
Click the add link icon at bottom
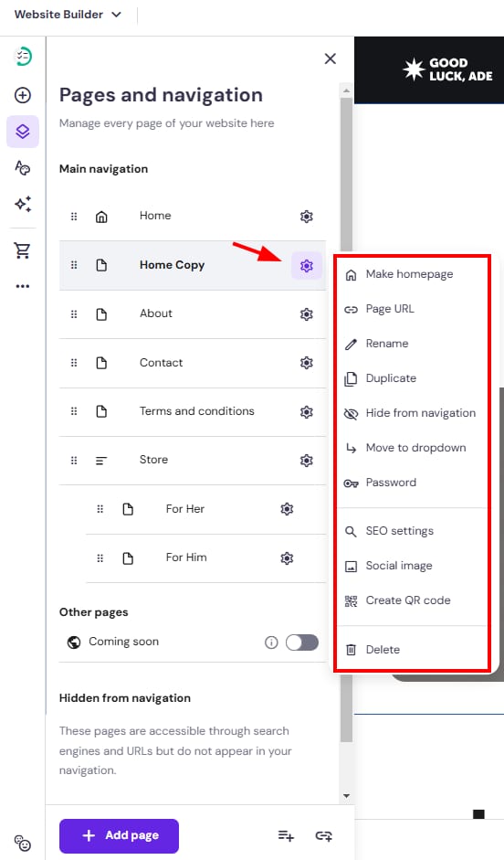(324, 835)
